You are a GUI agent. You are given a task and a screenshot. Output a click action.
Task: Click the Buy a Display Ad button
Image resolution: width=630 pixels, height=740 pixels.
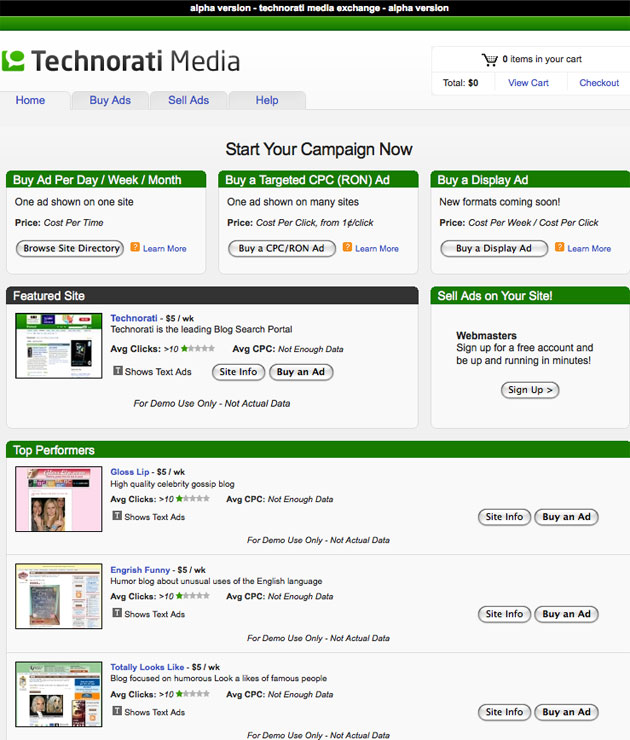pos(494,248)
